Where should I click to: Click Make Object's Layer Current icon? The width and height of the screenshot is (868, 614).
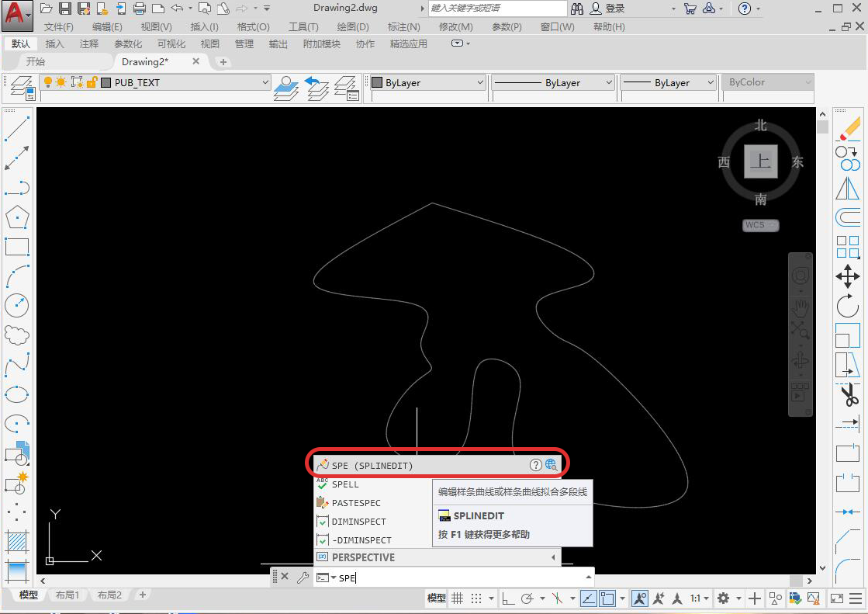pyautogui.click(x=286, y=88)
